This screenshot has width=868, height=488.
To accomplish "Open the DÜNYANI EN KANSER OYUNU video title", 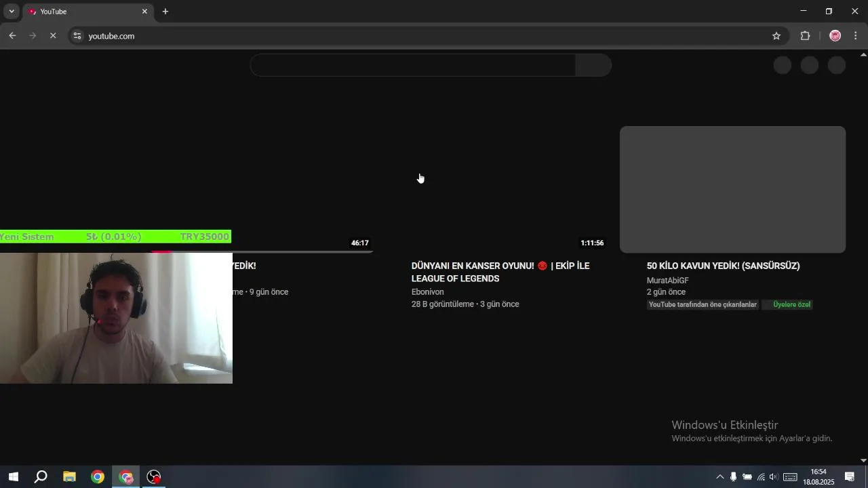I will [x=500, y=272].
